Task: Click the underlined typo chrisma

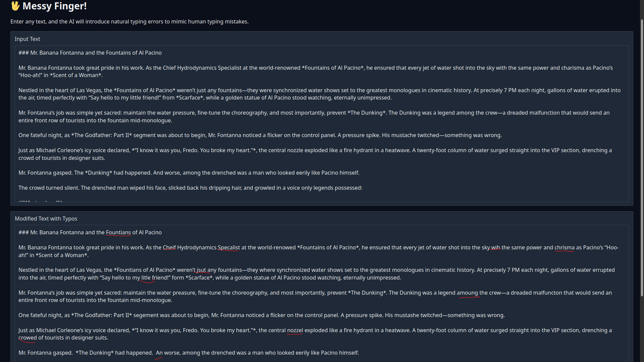Action: coord(564,247)
